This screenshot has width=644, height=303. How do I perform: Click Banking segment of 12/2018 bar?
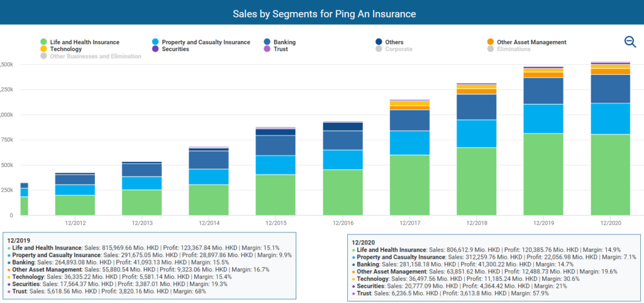pos(477,107)
